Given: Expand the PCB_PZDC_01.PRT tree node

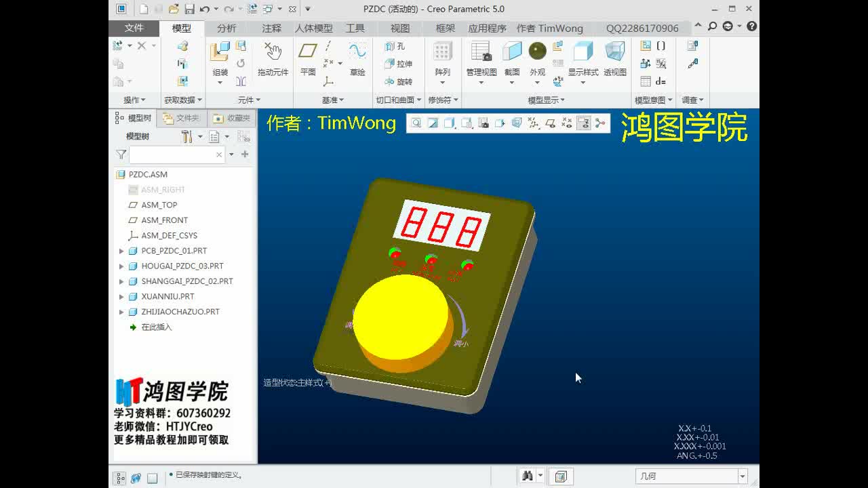Looking at the screenshot, I should click(122, 251).
